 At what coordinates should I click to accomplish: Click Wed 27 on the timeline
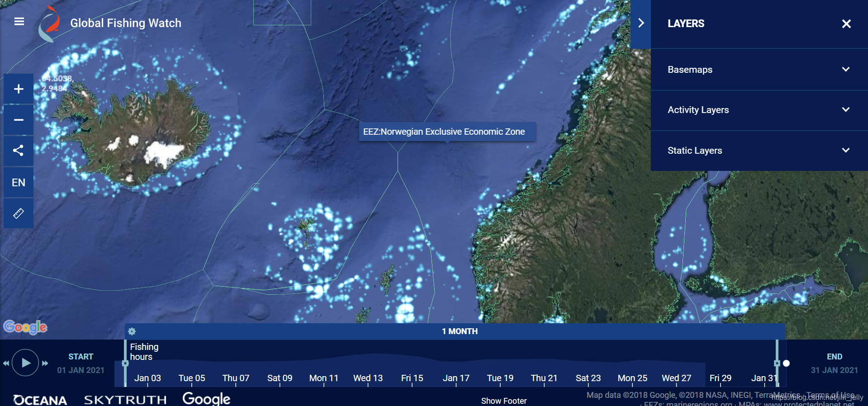(676, 378)
